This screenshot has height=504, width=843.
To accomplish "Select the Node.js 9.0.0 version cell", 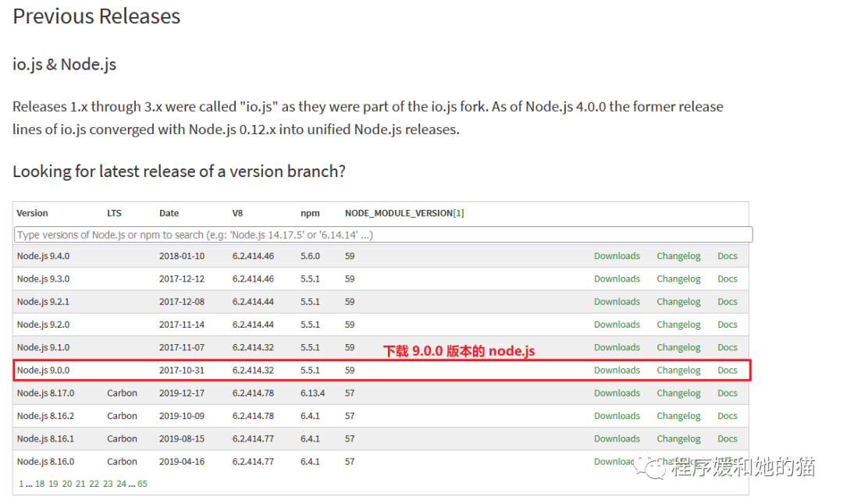I will coord(43,371).
